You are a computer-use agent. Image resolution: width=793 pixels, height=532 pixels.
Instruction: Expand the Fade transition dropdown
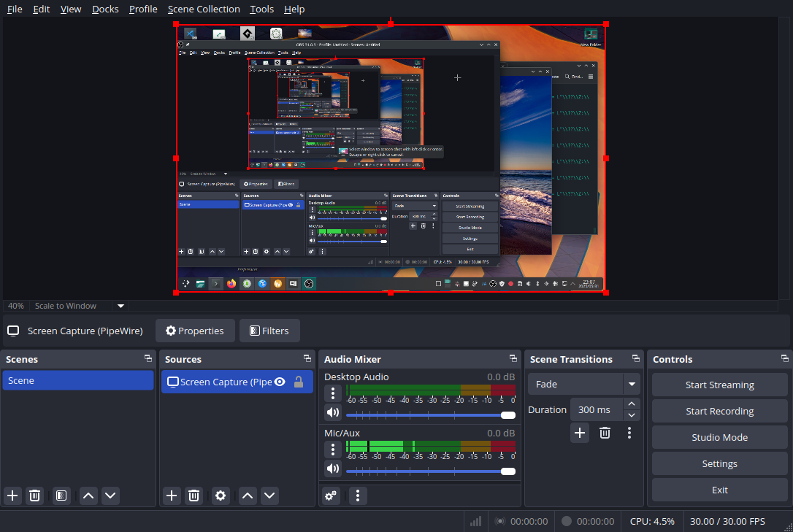coord(632,384)
